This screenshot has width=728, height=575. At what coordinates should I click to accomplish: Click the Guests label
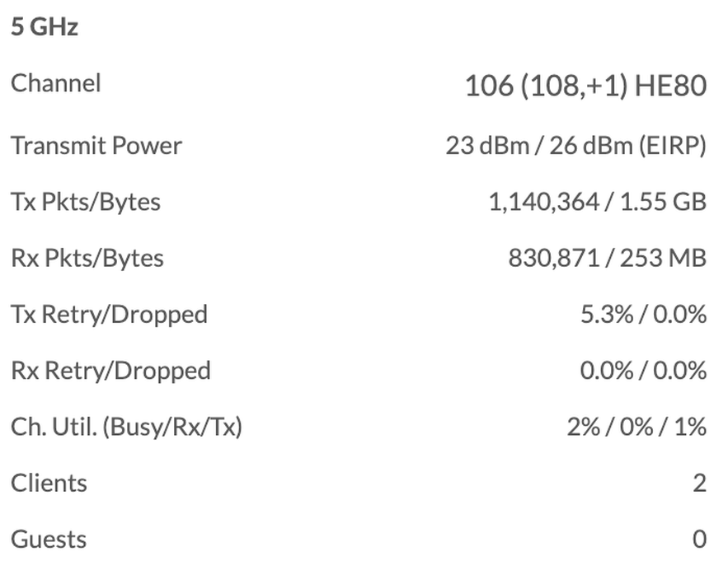(49, 540)
